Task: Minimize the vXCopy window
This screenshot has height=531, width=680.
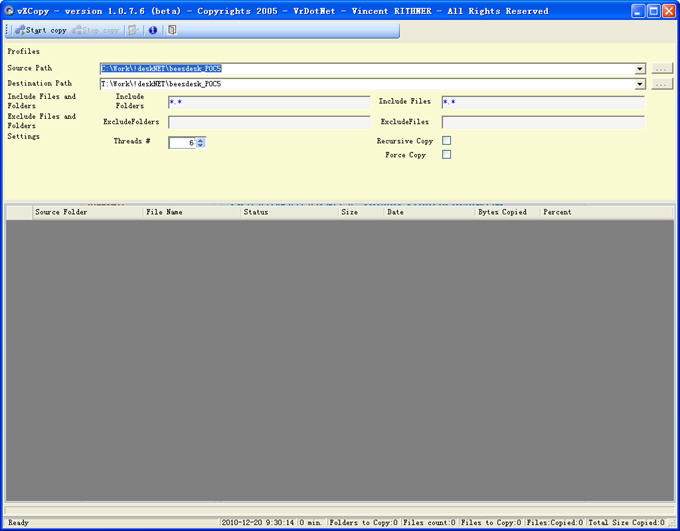Action: click(x=638, y=11)
